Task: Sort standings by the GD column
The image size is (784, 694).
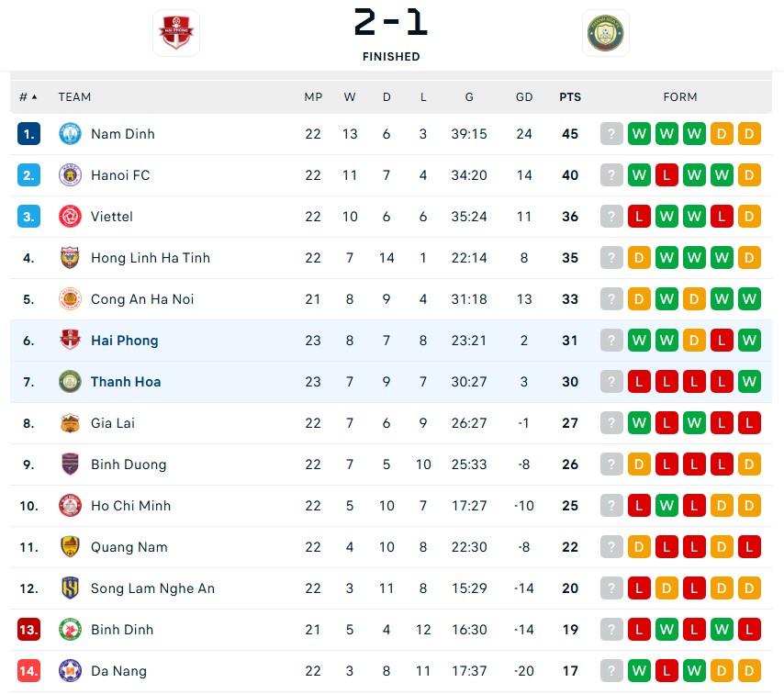Action: (x=524, y=97)
